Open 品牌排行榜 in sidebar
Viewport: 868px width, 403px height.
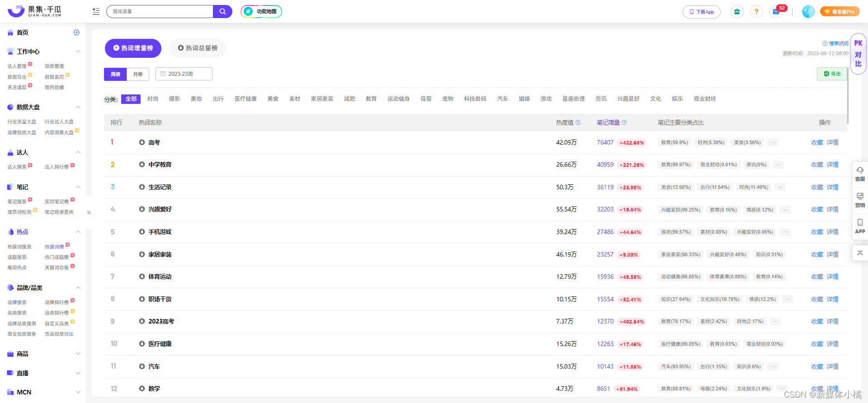coord(57,302)
